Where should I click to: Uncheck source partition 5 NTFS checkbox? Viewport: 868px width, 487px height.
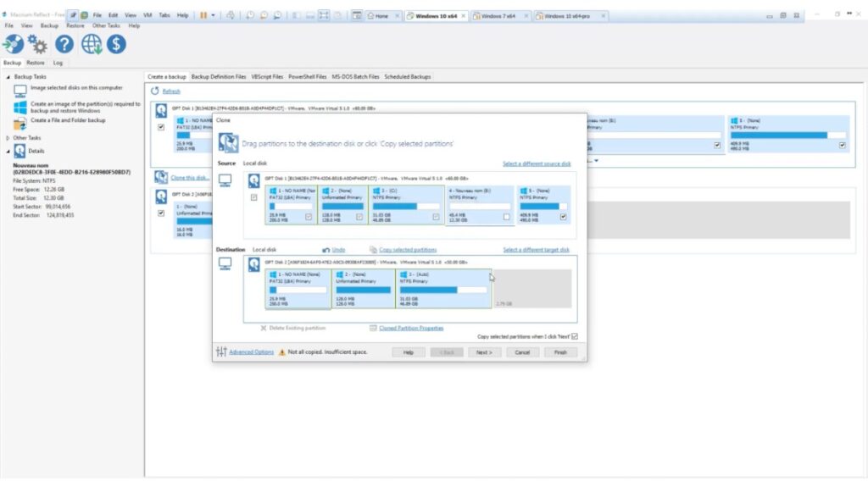click(563, 217)
